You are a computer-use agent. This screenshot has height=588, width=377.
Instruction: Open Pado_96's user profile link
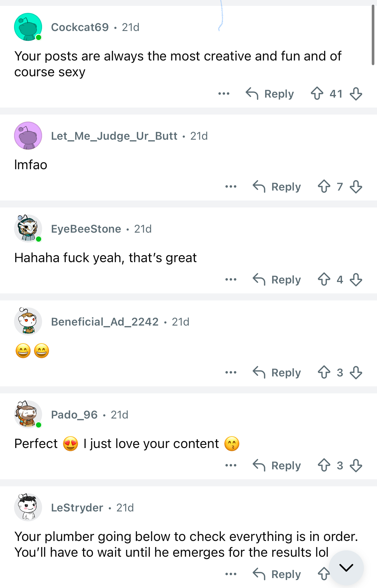[74, 415]
